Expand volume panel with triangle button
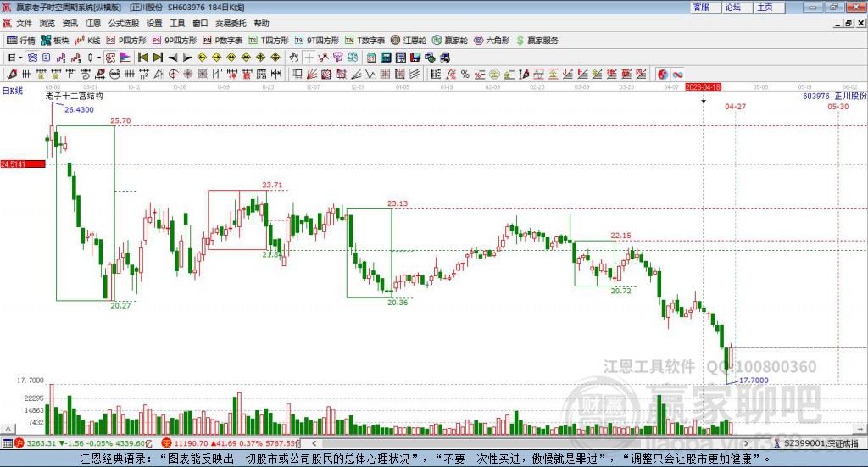The image size is (868, 467). click(8, 429)
